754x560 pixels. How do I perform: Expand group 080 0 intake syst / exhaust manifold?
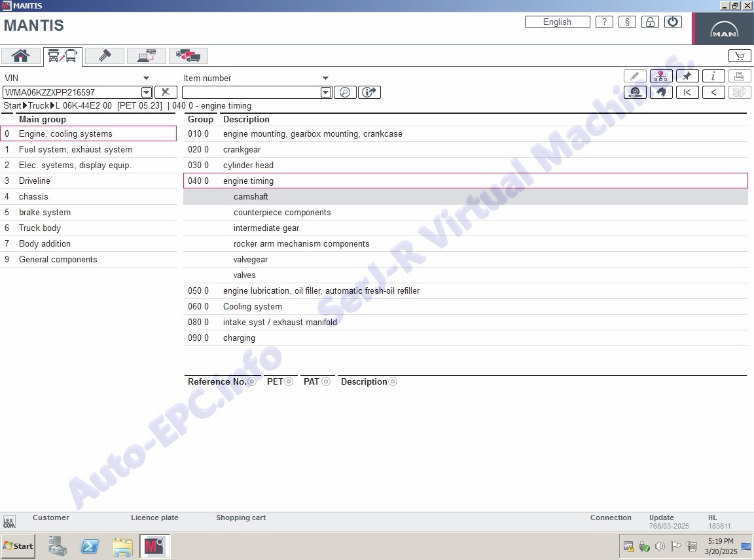point(465,322)
